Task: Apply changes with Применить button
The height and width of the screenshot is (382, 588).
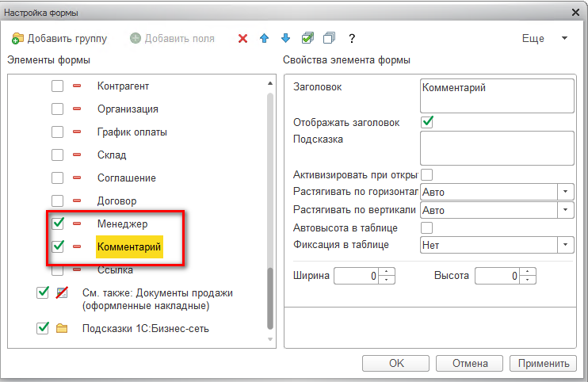Action: (543, 363)
